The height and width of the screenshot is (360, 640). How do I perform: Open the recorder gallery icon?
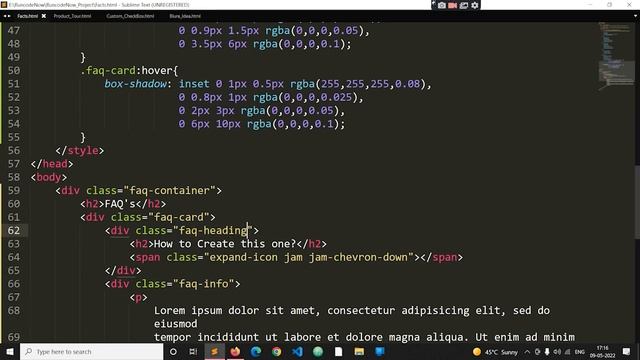(x=464, y=5)
